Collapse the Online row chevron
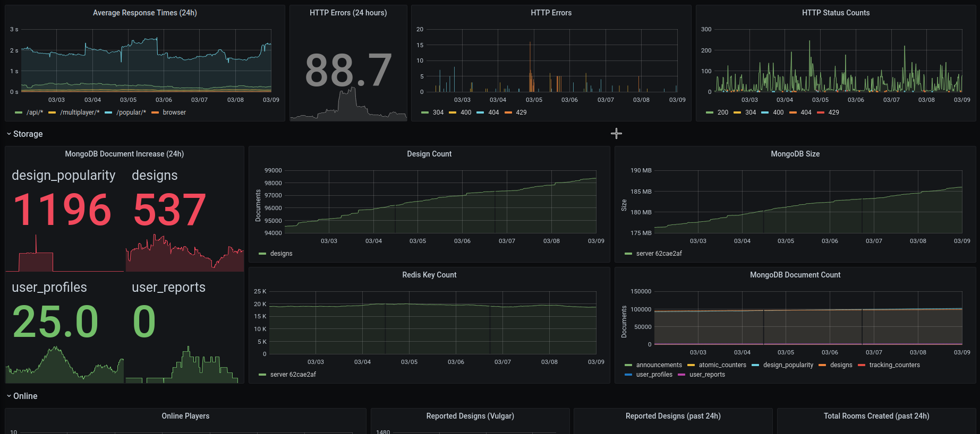The image size is (980, 434). [x=9, y=396]
